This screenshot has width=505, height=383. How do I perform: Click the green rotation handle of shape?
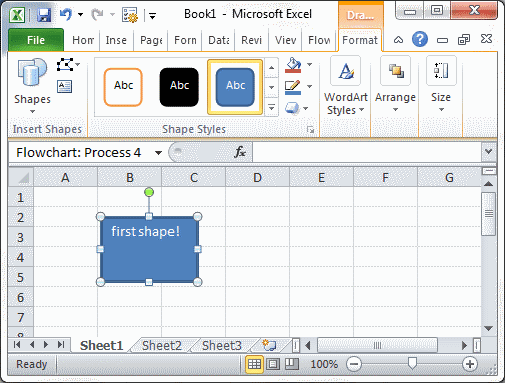[149, 192]
